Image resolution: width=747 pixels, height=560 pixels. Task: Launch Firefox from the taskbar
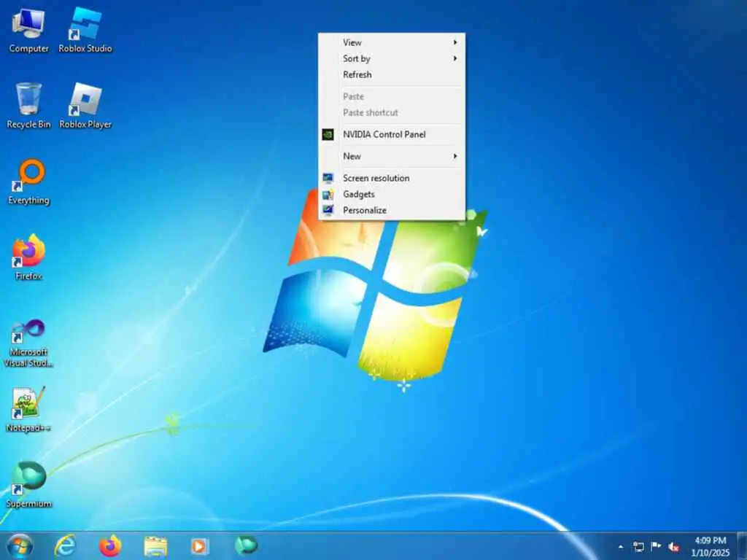point(110,545)
